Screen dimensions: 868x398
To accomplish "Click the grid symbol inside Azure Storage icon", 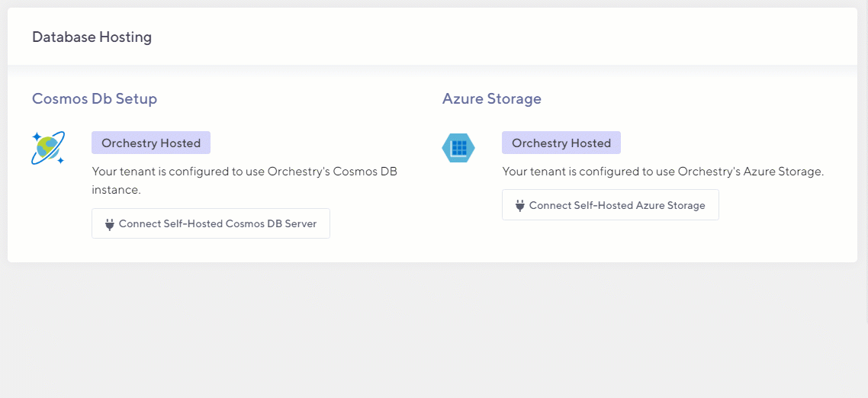I will tap(458, 148).
